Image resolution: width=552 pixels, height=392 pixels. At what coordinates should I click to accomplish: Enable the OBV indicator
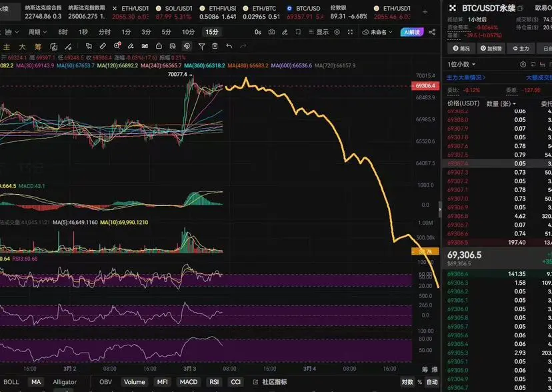[x=105, y=382]
